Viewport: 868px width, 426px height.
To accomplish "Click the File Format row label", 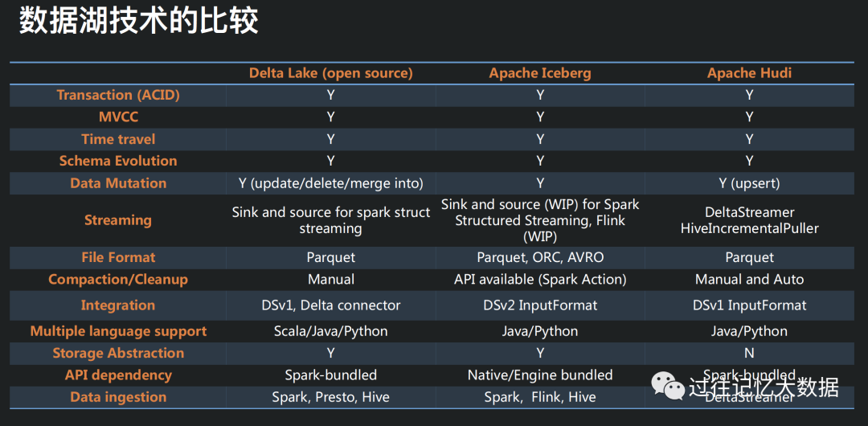I will [x=118, y=257].
